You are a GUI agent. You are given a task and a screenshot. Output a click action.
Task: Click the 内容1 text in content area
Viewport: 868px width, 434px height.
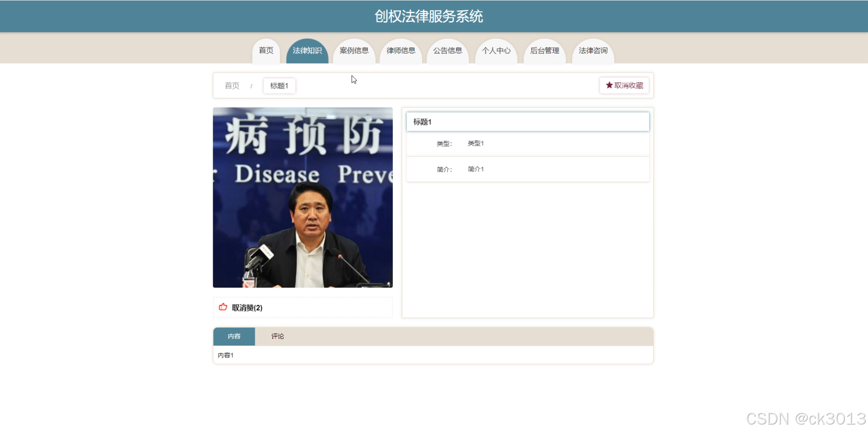click(226, 355)
